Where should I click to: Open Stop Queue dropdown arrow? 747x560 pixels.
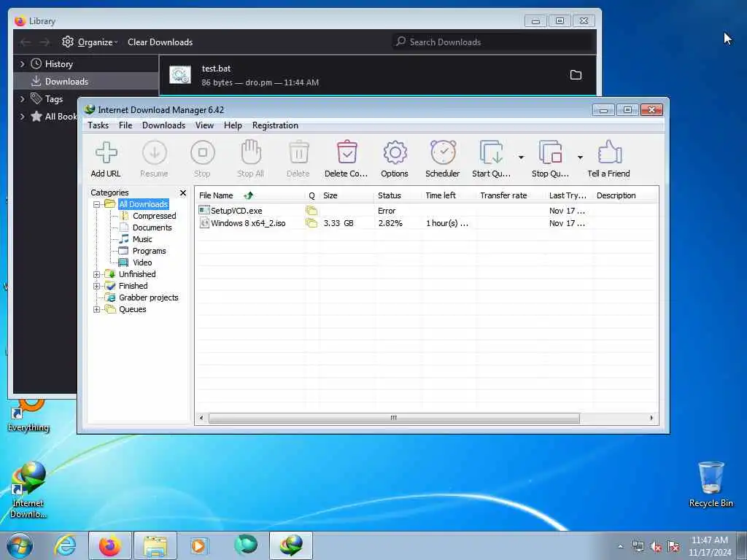tap(580, 157)
